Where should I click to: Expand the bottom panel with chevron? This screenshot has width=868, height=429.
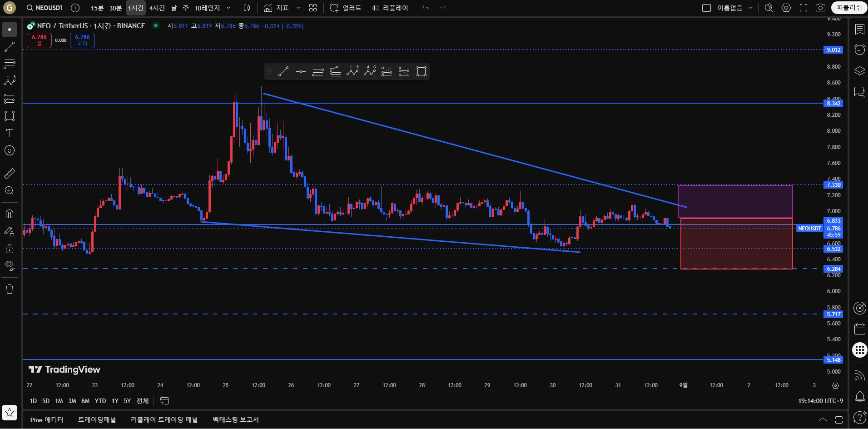point(823,419)
